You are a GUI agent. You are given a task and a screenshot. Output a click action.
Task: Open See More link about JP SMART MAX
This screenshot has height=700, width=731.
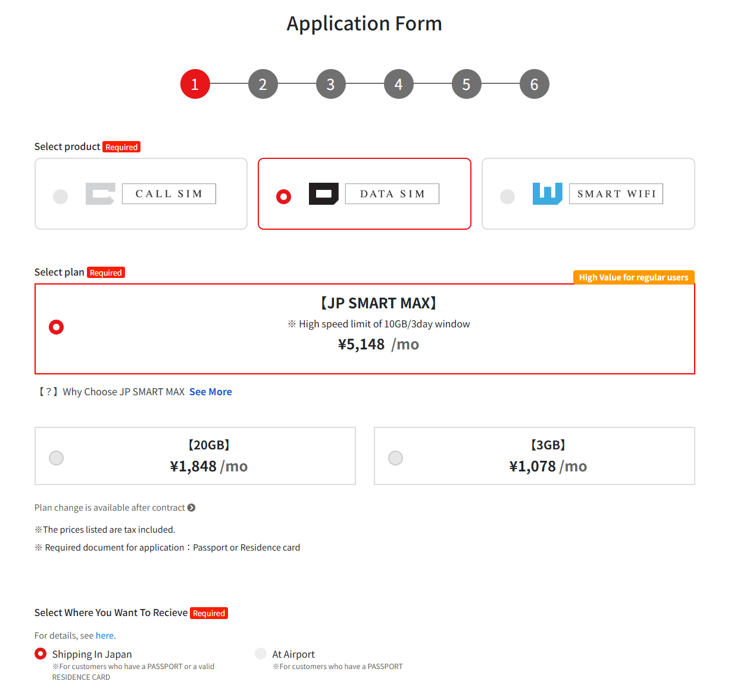[210, 392]
